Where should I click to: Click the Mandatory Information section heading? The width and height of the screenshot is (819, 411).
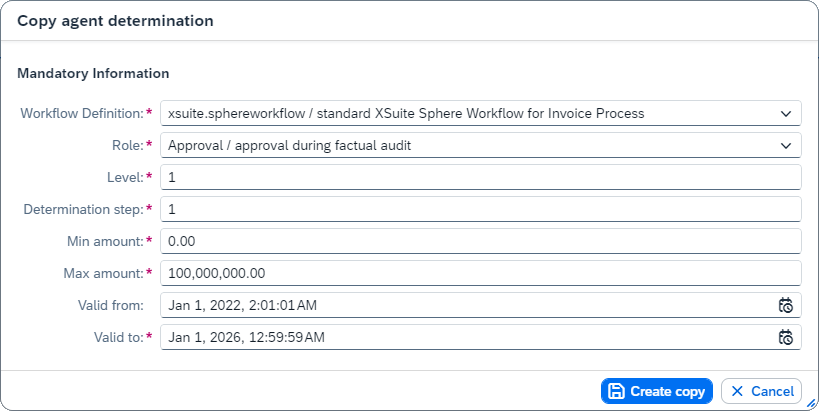(93, 73)
